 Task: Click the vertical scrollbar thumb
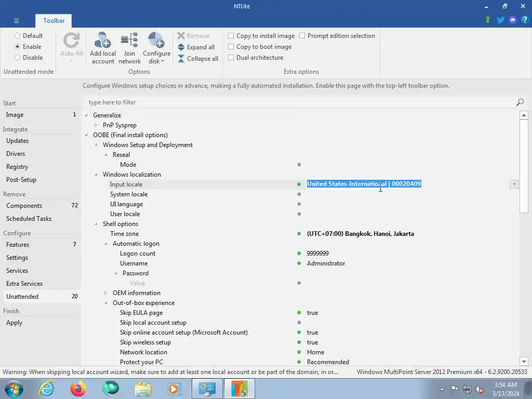click(x=524, y=166)
